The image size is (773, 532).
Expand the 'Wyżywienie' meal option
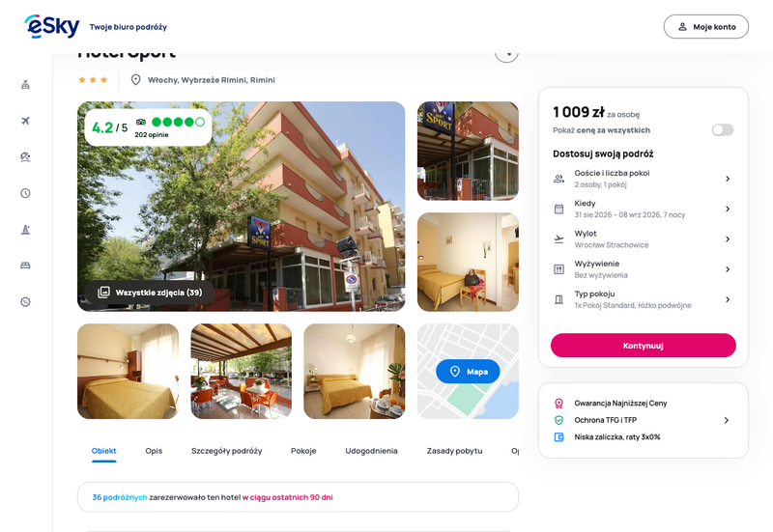click(643, 269)
